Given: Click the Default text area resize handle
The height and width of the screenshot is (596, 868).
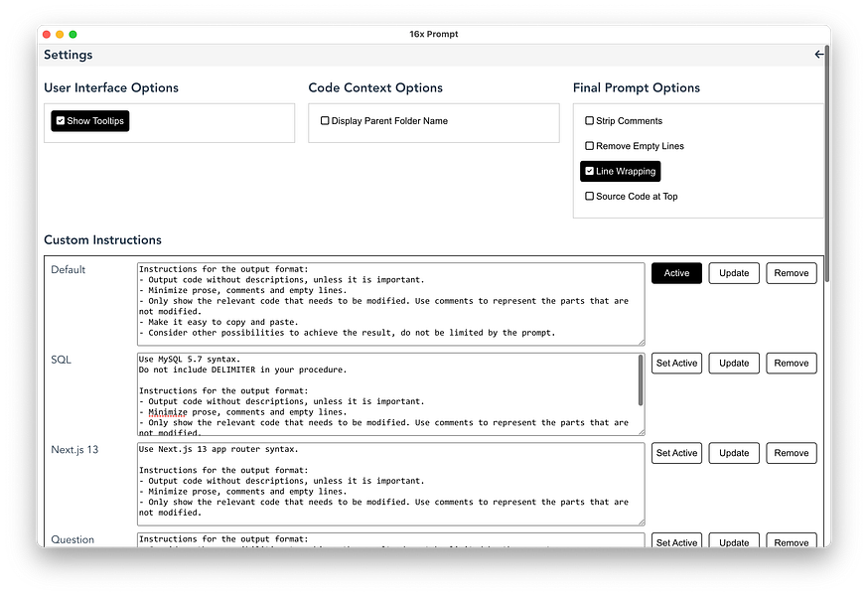Looking at the screenshot, I should 642,343.
